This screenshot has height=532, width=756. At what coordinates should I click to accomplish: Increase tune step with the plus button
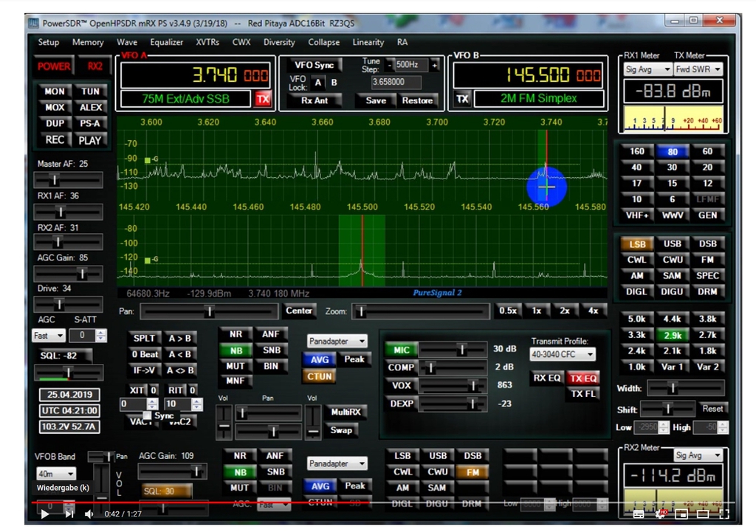(x=434, y=65)
